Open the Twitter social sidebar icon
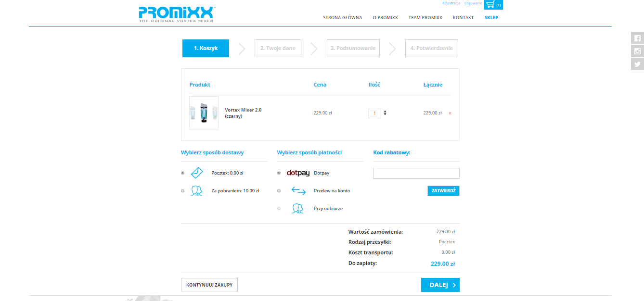Screen dimensions: 644x301 637,64
